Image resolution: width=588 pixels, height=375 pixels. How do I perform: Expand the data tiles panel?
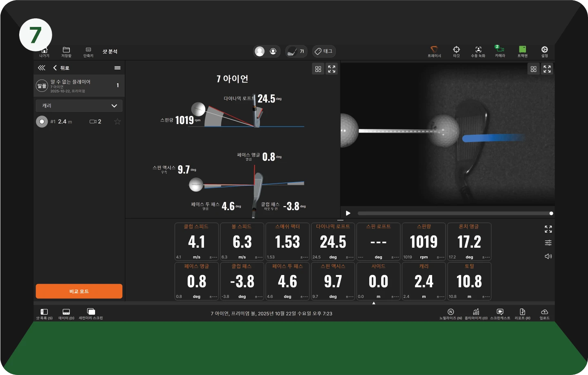click(x=548, y=229)
